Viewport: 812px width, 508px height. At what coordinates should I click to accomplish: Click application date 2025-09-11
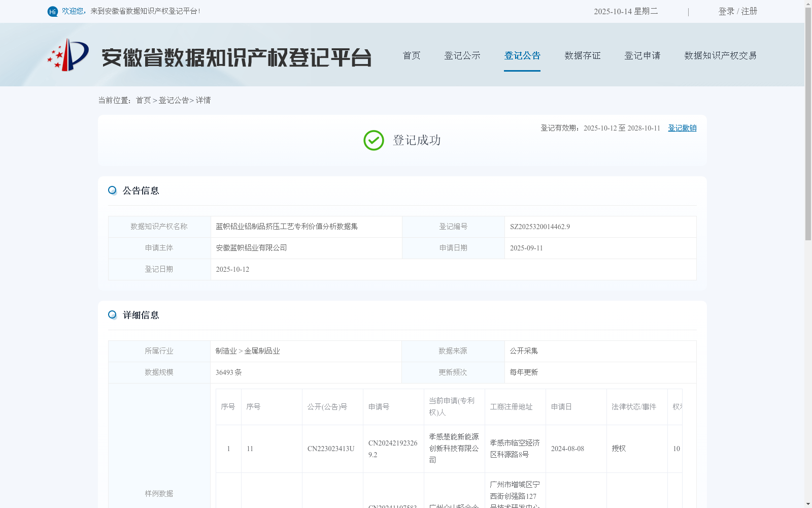(x=526, y=248)
